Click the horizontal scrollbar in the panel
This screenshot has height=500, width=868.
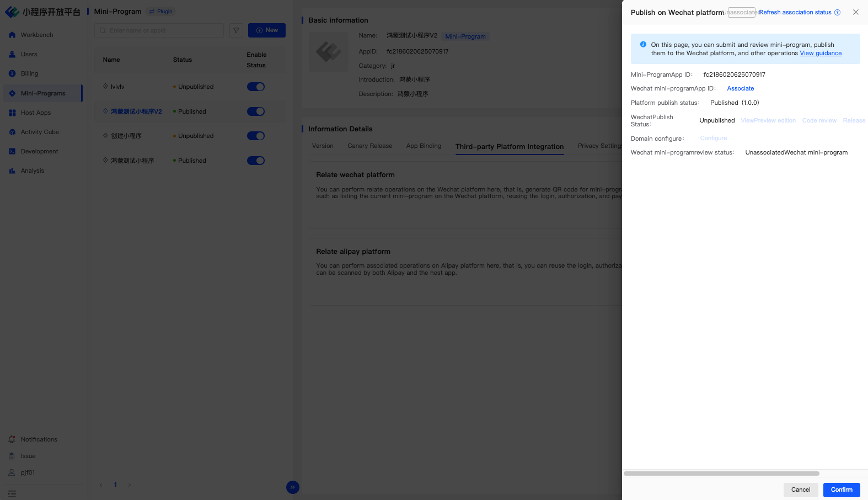click(721, 474)
